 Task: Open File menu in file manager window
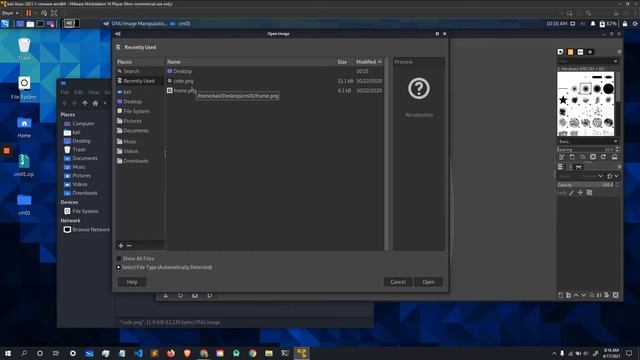pyautogui.click(x=65, y=92)
